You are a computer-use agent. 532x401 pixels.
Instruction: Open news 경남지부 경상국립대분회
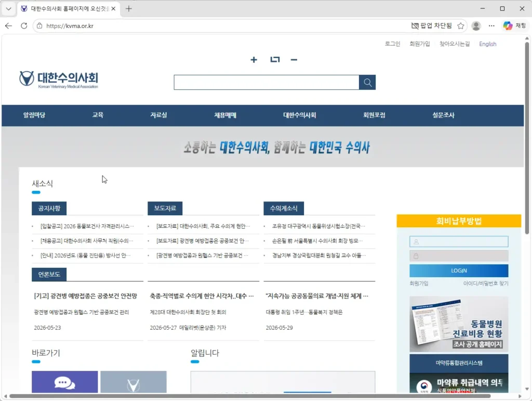point(318,255)
